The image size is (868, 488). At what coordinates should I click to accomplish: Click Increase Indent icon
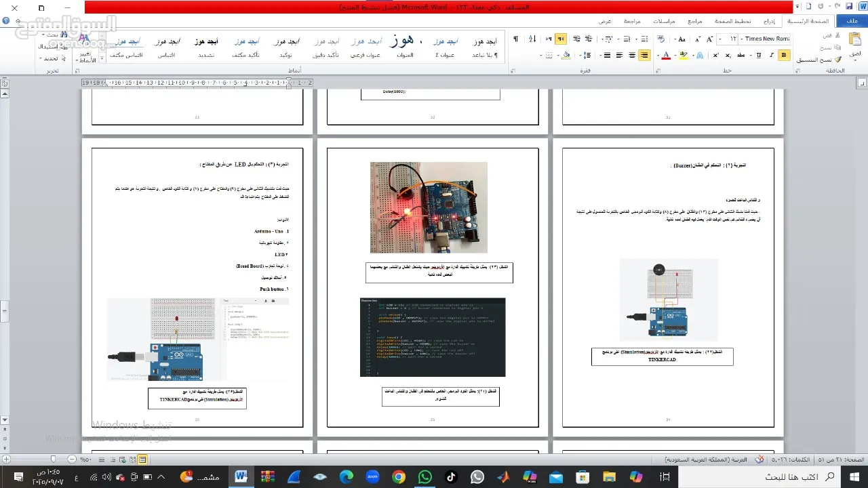tap(576, 39)
